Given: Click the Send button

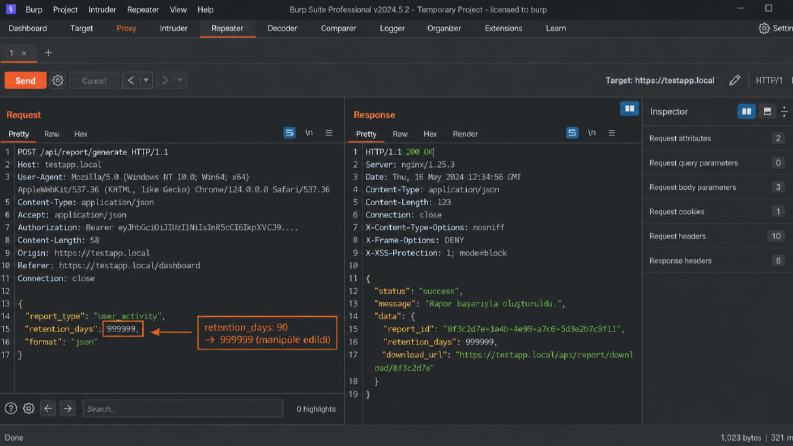Looking at the screenshot, I should 25,80.
